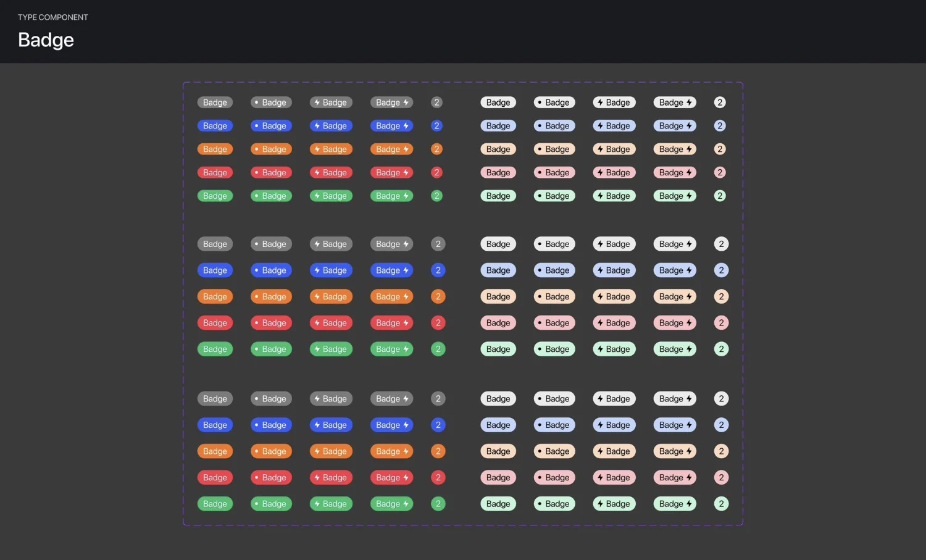The image size is (926, 560).
Task: Click lightning bolt on smallest solid blue trailing-icon badge
Action: (406, 126)
